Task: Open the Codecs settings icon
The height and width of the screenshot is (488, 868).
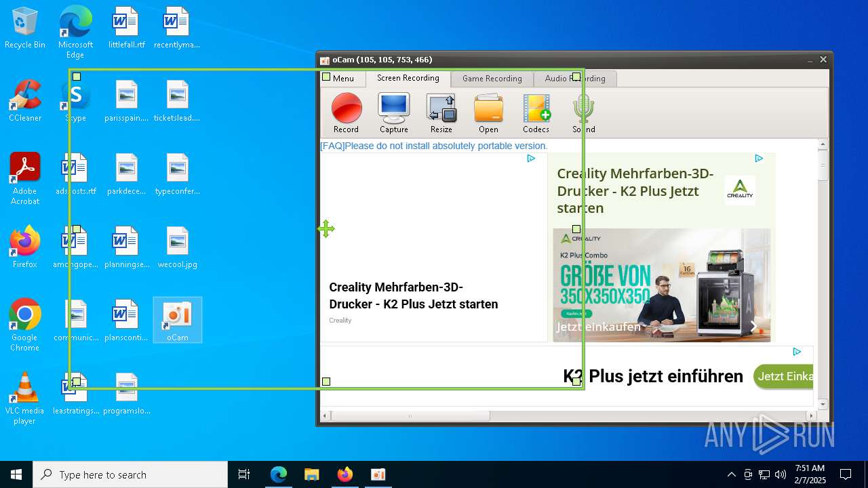Action: tap(536, 113)
